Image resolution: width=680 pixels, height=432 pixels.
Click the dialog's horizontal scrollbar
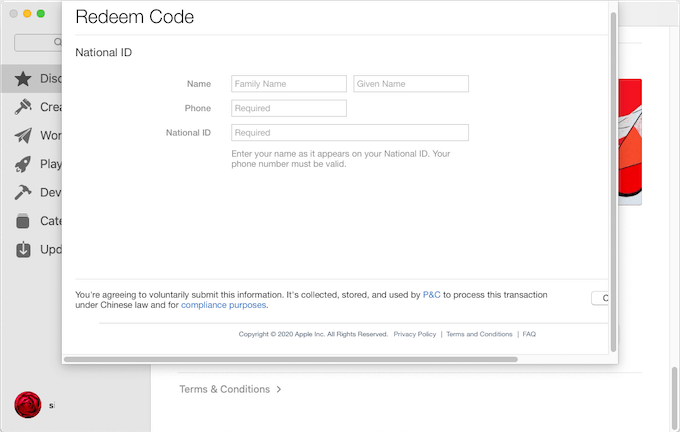coord(291,359)
